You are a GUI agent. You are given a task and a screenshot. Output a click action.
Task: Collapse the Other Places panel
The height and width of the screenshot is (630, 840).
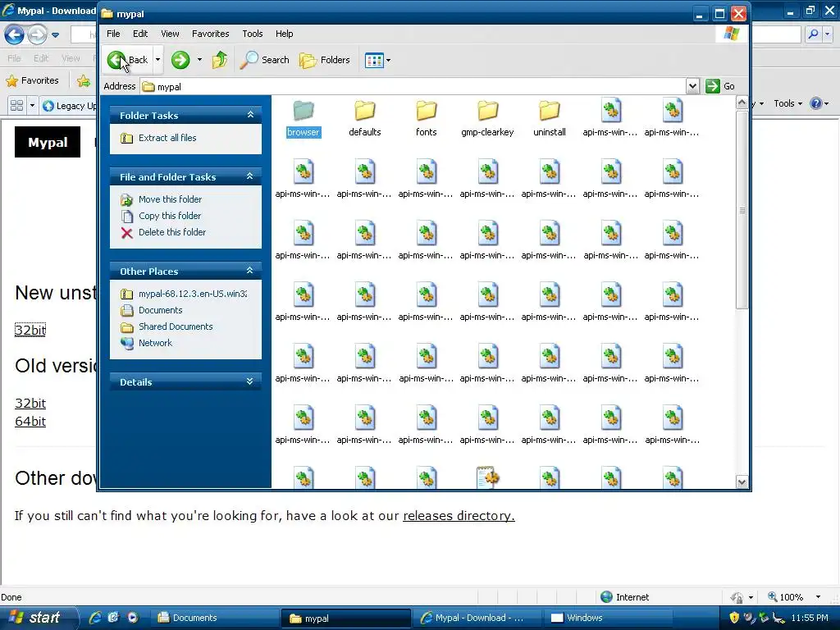249,271
